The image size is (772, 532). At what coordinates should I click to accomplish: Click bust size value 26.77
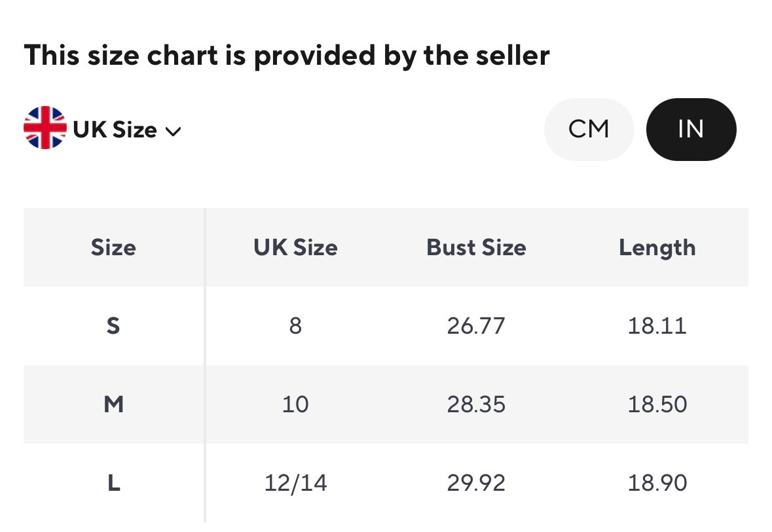click(x=476, y=325)
